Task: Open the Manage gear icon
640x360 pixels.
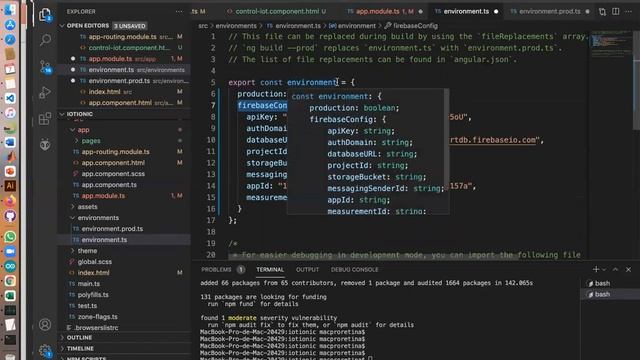Action: [45, 350]
